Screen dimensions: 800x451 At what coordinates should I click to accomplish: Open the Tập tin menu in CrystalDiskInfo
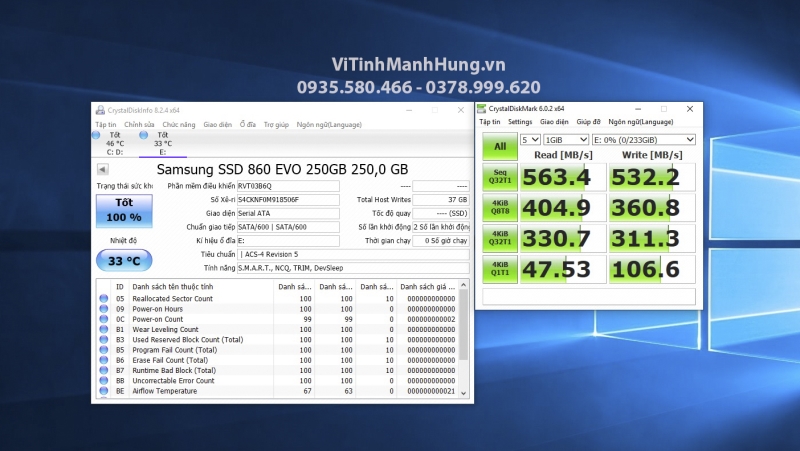[106, 124]
